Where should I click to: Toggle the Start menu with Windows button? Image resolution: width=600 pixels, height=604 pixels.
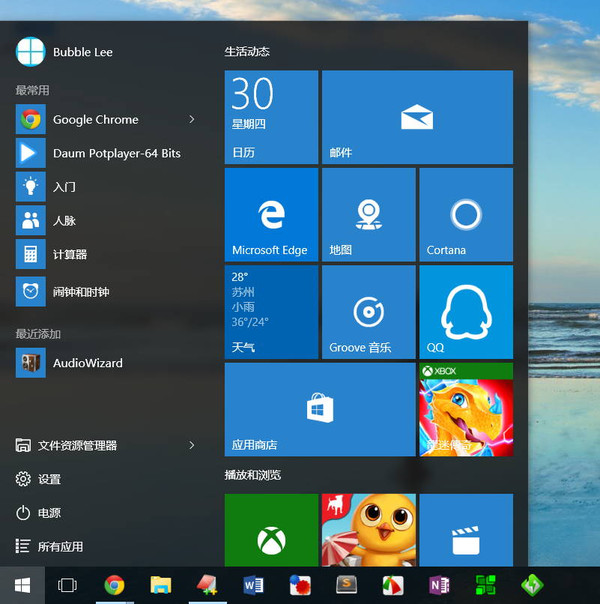click(x=22, y=585)
